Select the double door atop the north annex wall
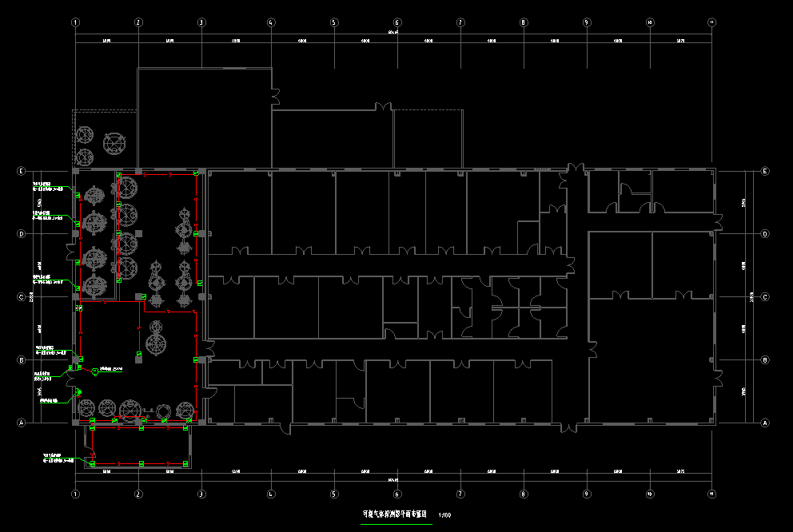 383,106
